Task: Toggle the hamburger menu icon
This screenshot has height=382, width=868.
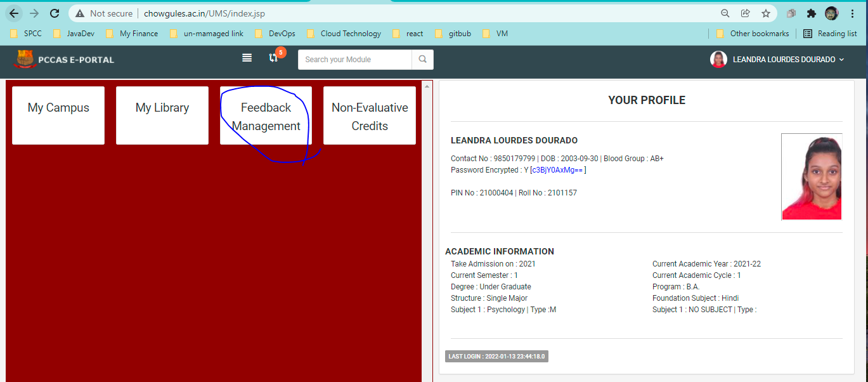Action: (247, 58)
